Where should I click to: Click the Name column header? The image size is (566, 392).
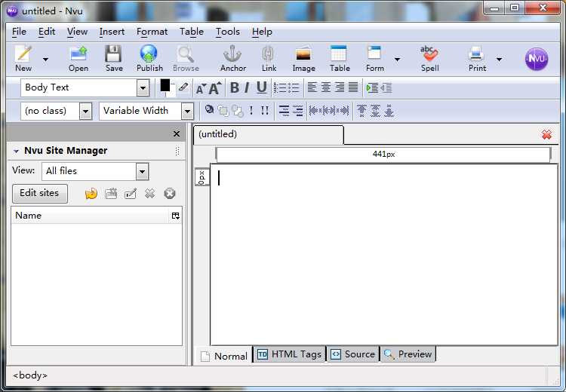(x=91, y=216)
